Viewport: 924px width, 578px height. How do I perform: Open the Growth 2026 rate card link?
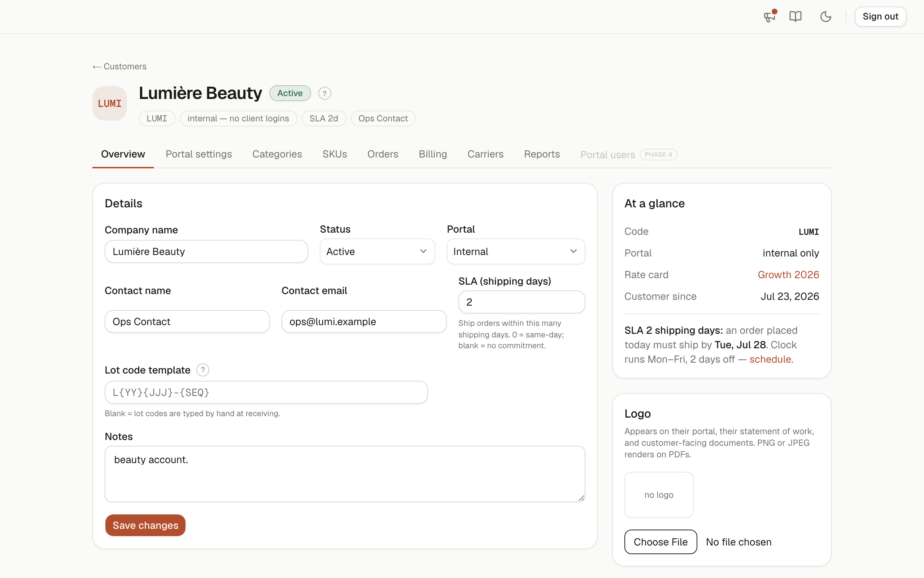788,275
